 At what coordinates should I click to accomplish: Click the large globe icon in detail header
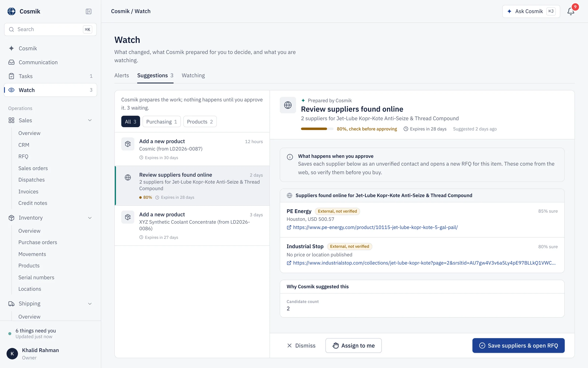tap(288, 105)
